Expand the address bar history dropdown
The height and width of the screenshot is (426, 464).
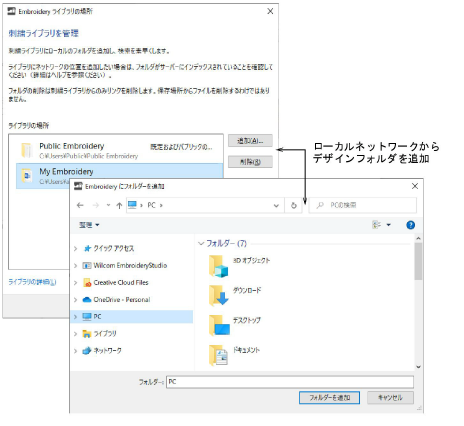(276, 205)
